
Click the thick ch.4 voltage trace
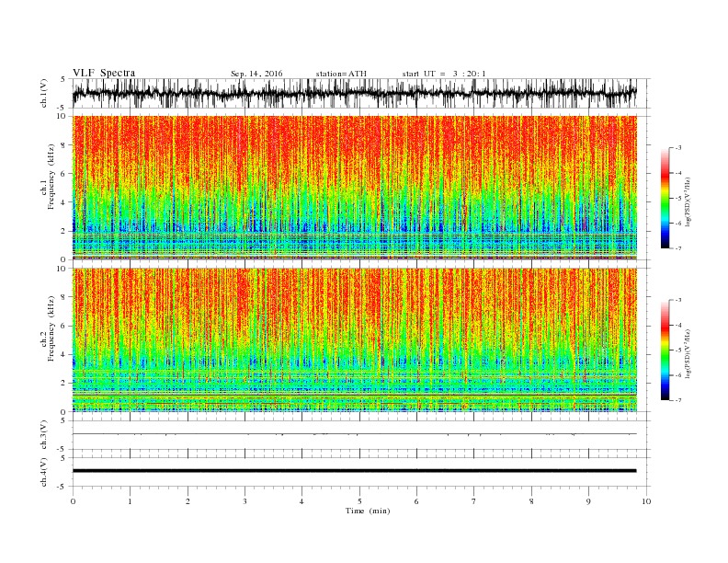point(354,471)
